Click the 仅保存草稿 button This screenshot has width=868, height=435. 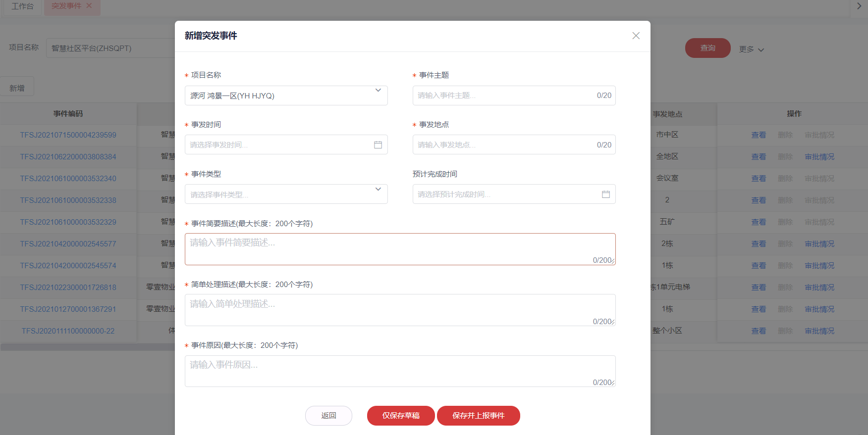pos(401,416)
